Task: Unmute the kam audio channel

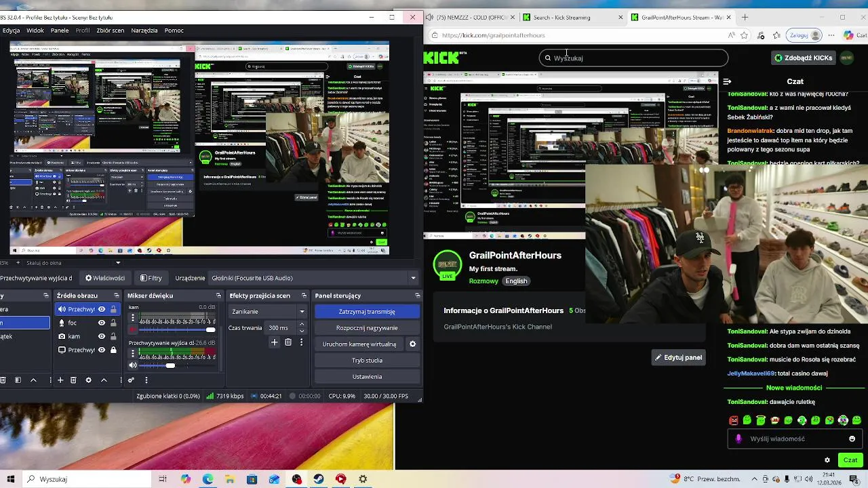Action: 133,330
